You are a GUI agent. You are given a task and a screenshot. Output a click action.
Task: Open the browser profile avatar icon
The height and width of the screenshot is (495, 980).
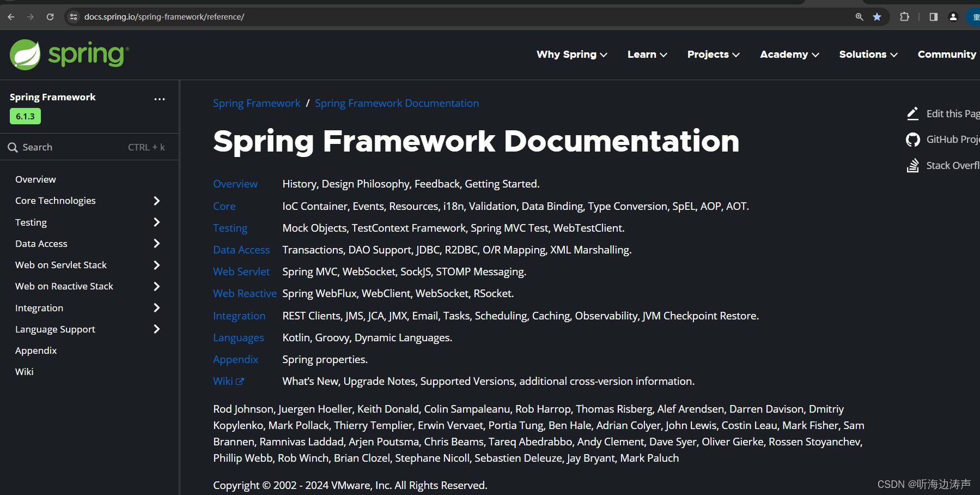[x=953, y=17]
